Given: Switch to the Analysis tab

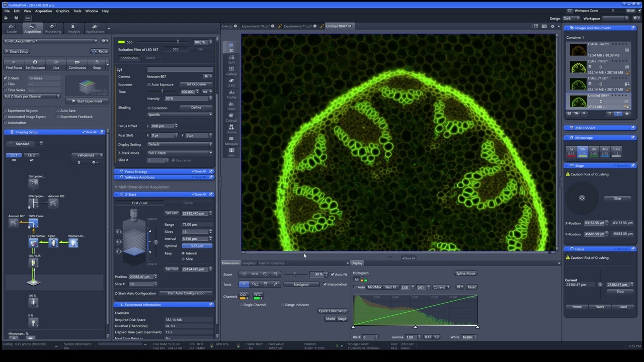Looking at the screenshot, I should click(x=73, y=29).
